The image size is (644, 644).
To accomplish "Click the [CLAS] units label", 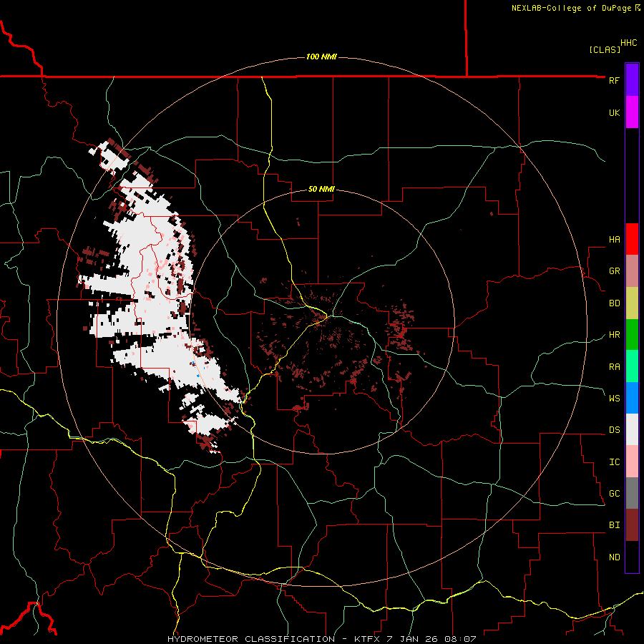I will tap(605, 49).
